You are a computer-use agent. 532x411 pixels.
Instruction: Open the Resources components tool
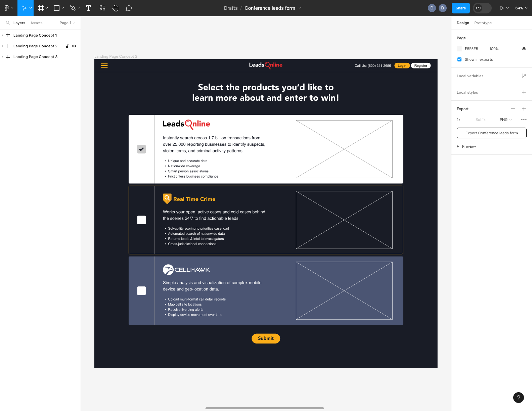(102, 8)
